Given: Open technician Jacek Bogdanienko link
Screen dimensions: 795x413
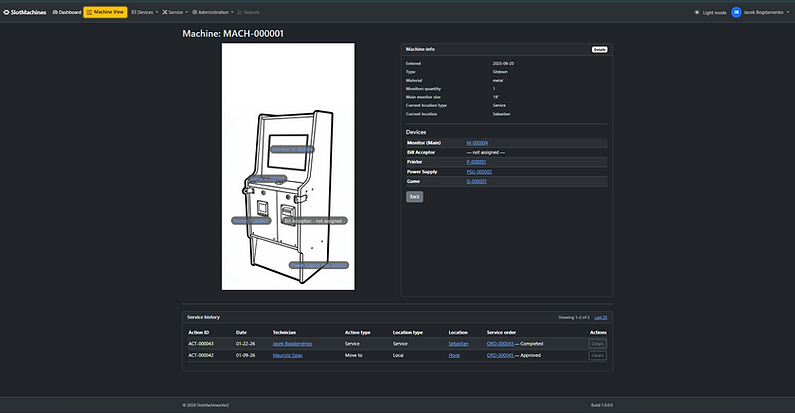Looking at the screenshot, I should coord(292,344).
